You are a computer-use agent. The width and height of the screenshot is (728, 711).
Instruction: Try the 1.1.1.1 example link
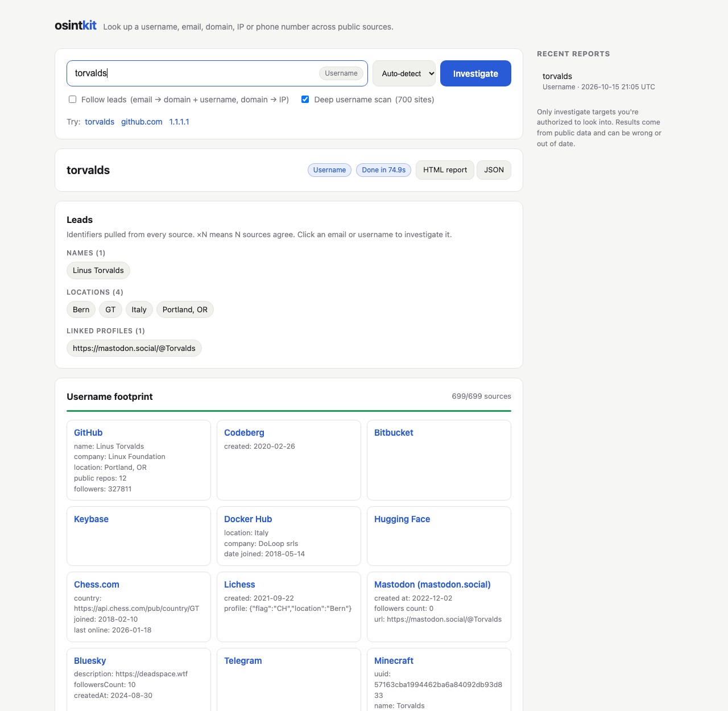179,122
